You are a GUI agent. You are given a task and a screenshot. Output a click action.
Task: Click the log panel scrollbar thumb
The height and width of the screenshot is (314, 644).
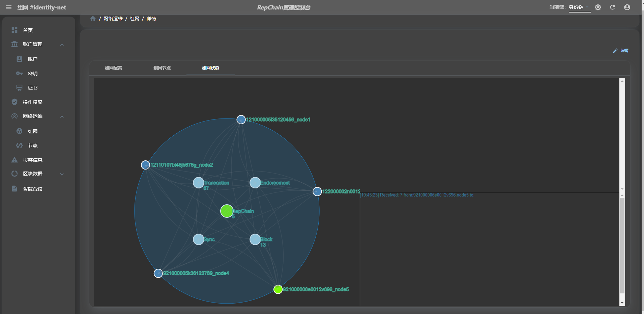pos(622,245)
